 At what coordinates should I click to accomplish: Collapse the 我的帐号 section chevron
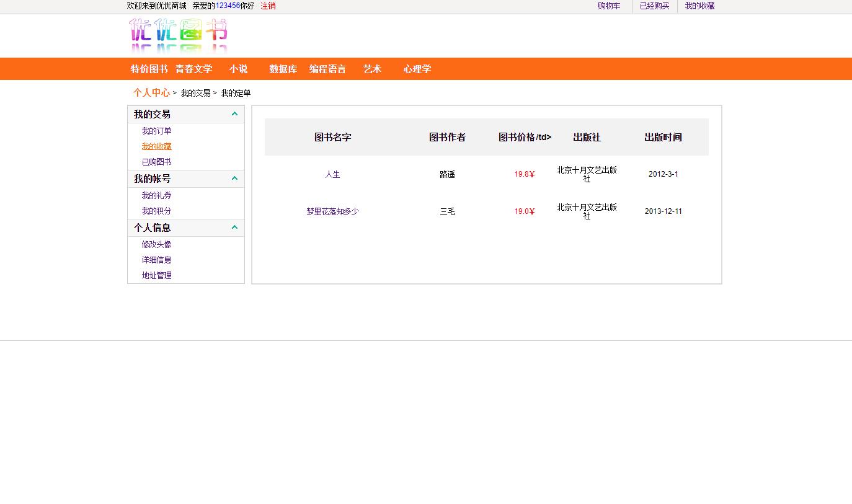(x=234, y=179)
